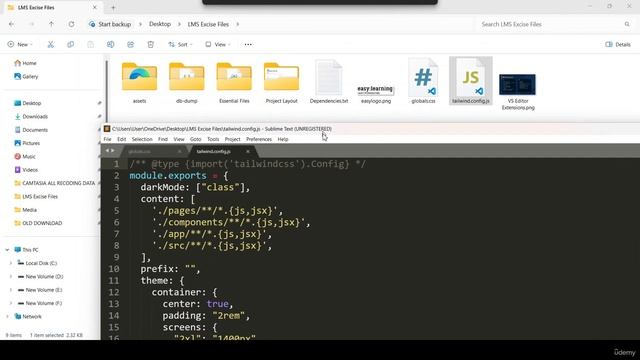Open Gallery in Explorer sidebar
640x360 pixels.
(26, 76)
